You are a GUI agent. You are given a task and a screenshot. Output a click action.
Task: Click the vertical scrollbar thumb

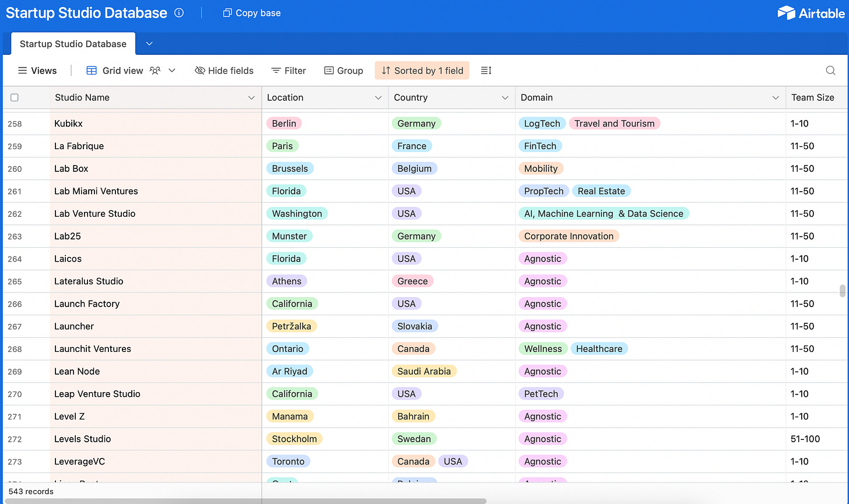click(842, 291)
